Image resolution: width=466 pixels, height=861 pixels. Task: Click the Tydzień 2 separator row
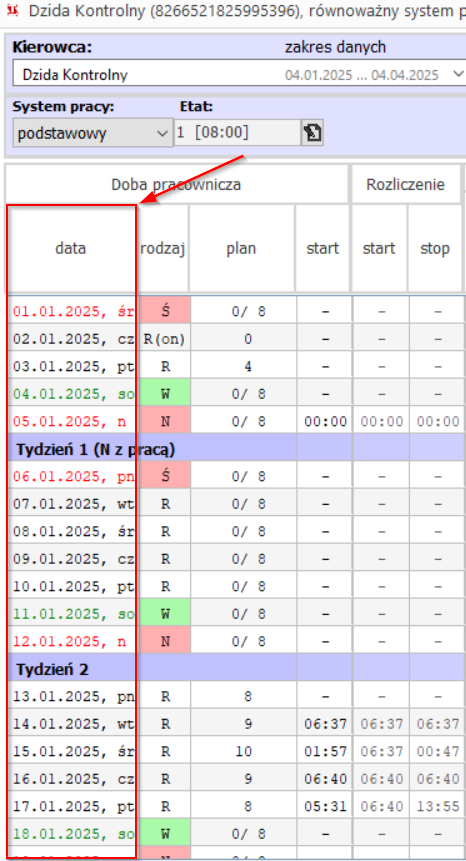pos(233,668)
